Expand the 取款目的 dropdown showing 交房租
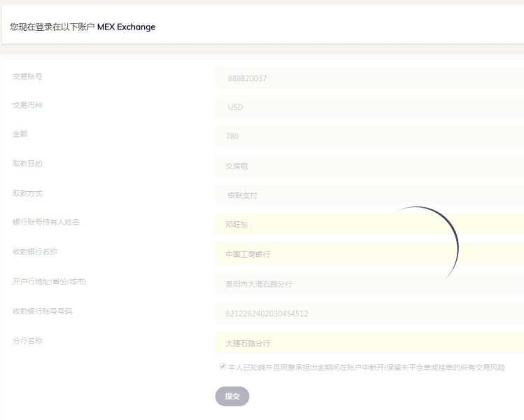 [369, 166]
